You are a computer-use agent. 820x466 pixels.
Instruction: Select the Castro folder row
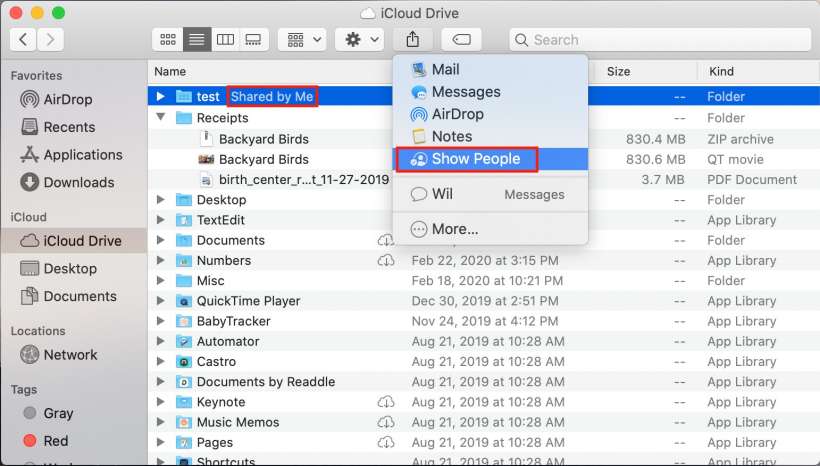point(484,361)
